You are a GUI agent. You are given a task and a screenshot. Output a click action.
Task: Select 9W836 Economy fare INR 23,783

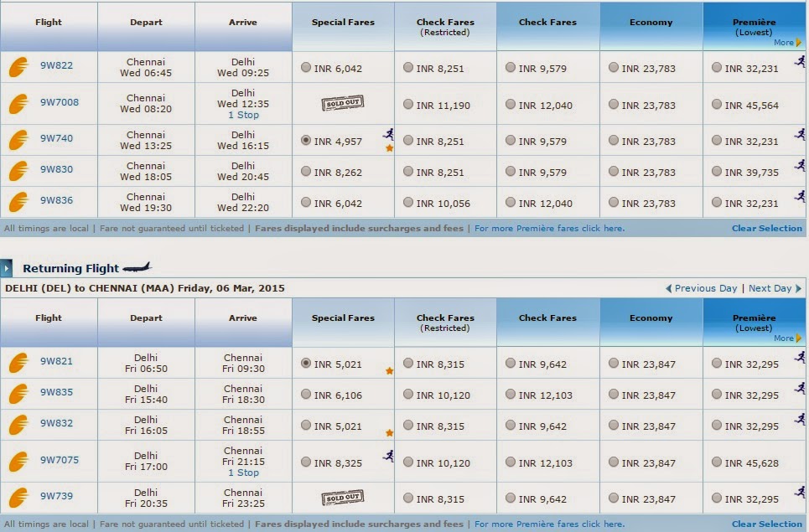(614, 202)
